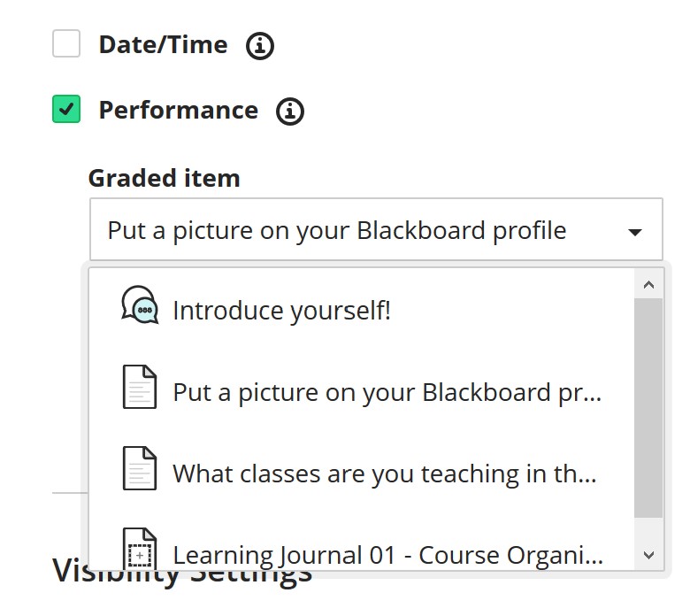Click the document icon beside Put a picture
Screen dimensions: 690x616
click(140, 387)
